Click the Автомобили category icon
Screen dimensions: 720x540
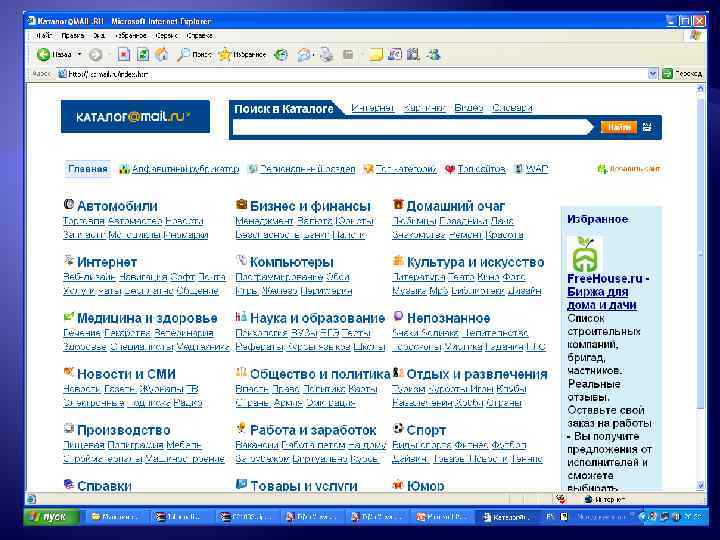(68, 204)
